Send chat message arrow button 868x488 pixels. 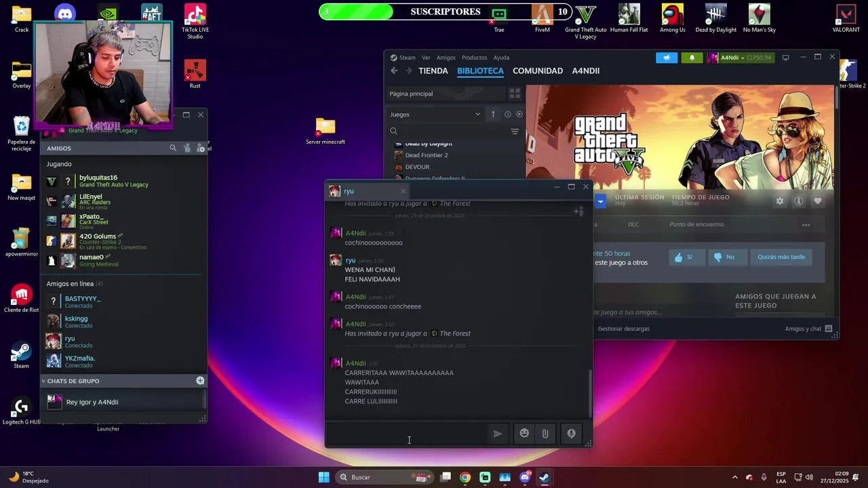pyautogui.click(x=498, y=434)
